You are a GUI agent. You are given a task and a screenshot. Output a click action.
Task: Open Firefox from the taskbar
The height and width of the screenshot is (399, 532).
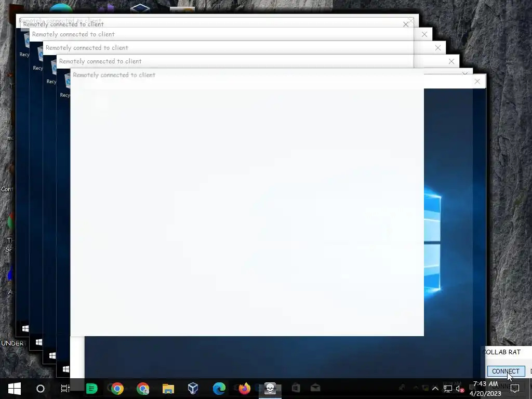tap(244, 389)
